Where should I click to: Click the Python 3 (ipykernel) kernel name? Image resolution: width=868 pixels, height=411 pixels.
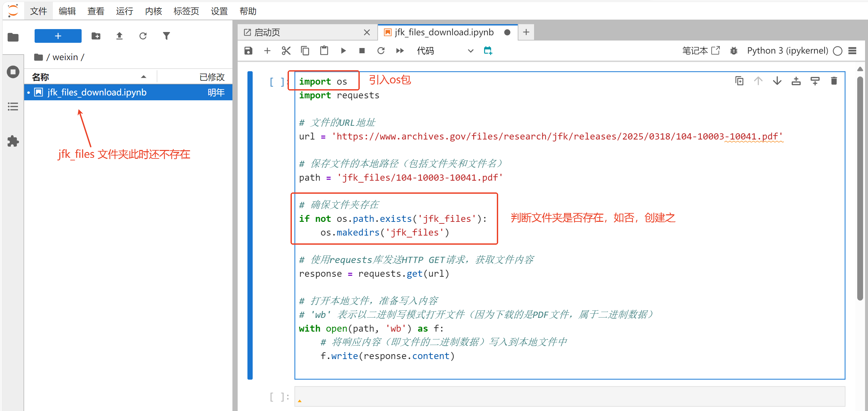coord(787,51)
